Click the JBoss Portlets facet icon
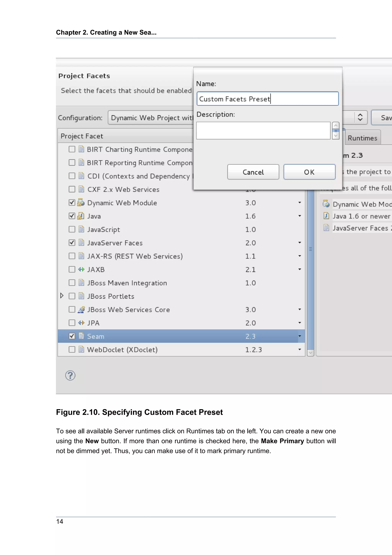392x555 pixels. 81,296
